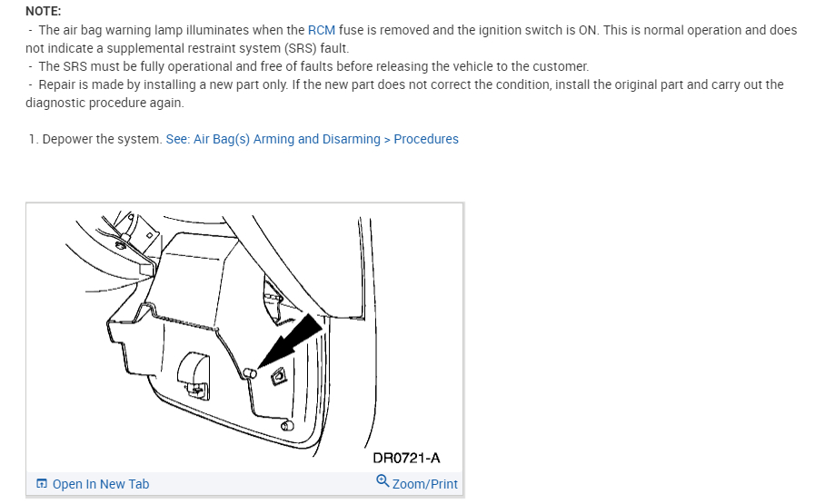815x504 pixels.
Task: Click the pin the arrow points to
Action: pos(250,372)
